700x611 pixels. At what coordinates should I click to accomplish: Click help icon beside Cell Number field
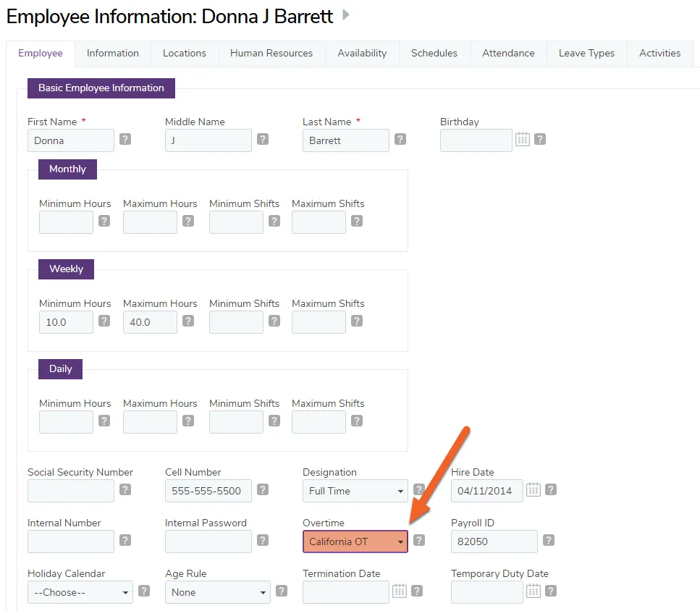263,489
